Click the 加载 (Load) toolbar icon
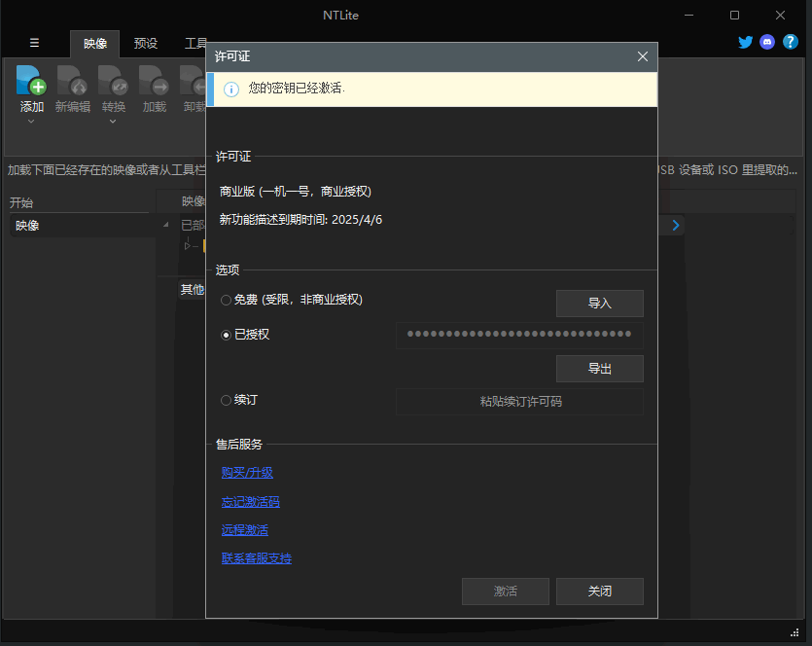The height and width of the screenshot is (646, 812). click(154, 82)
